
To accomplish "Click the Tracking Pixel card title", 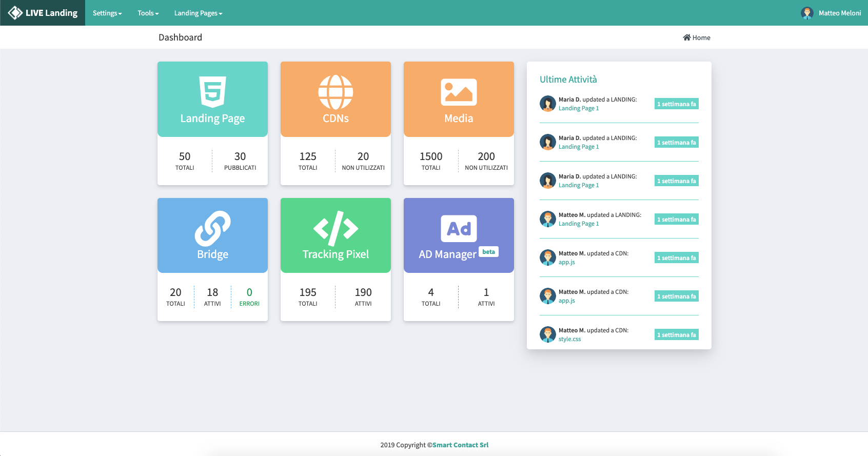I will (x=336, y=254).
